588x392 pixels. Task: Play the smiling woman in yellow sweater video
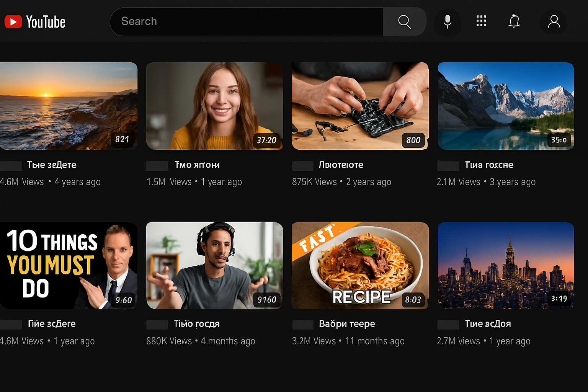pos(214,106)
